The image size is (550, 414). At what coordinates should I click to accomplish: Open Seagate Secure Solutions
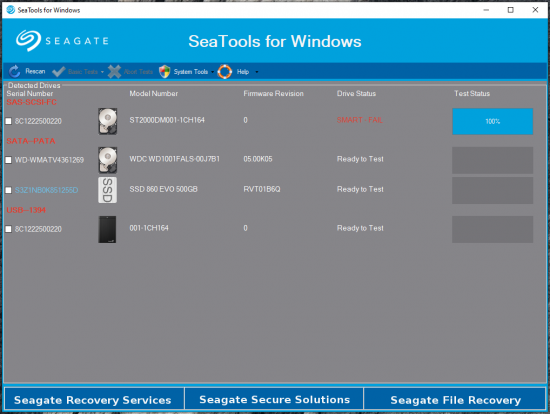[274, 399]
